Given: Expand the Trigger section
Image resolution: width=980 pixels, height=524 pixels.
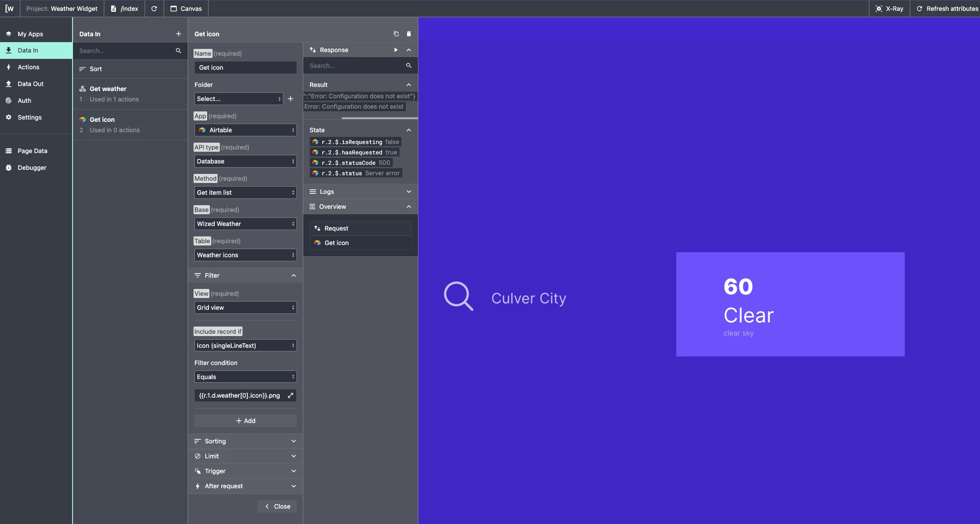Looking at the screenshot, I should click(245, 471).
